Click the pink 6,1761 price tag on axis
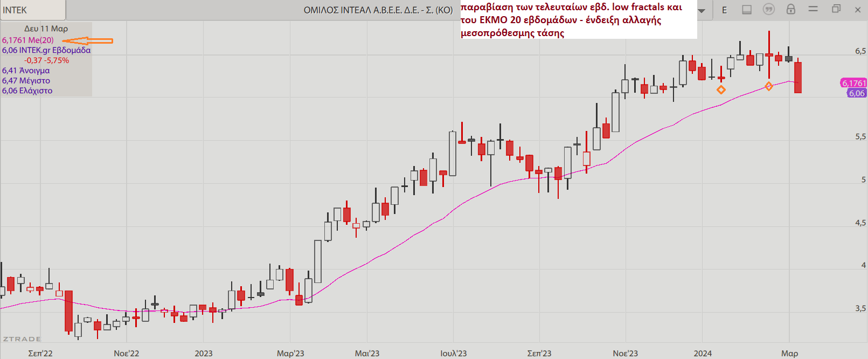Viewport: 868px width, 359px height. [854, 83]
